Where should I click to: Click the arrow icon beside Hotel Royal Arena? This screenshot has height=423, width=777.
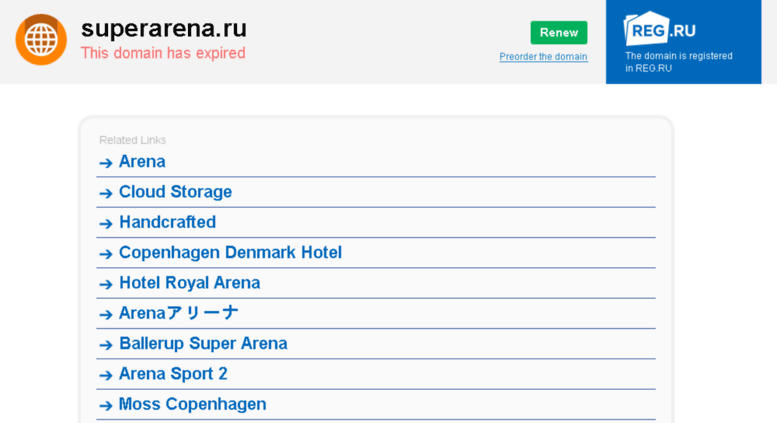coord(106,284)
